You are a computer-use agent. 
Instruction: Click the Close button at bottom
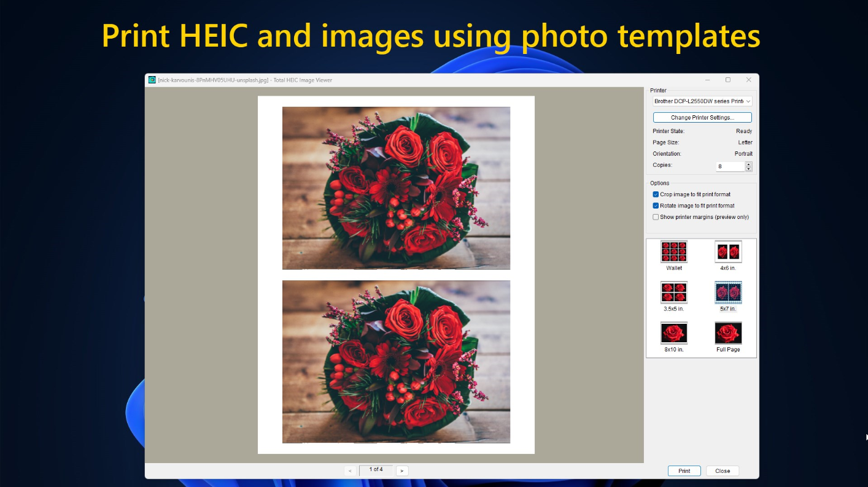(x=723, y=471)
